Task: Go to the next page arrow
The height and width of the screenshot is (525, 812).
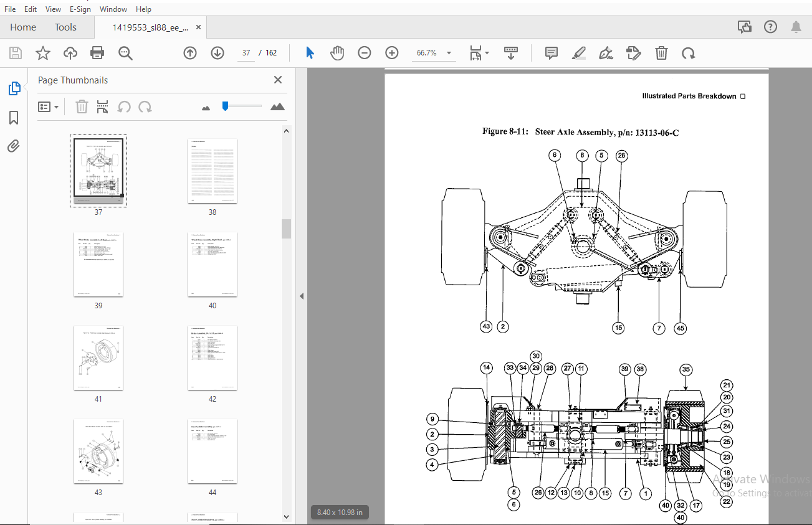Action: [x=217, y=53]
